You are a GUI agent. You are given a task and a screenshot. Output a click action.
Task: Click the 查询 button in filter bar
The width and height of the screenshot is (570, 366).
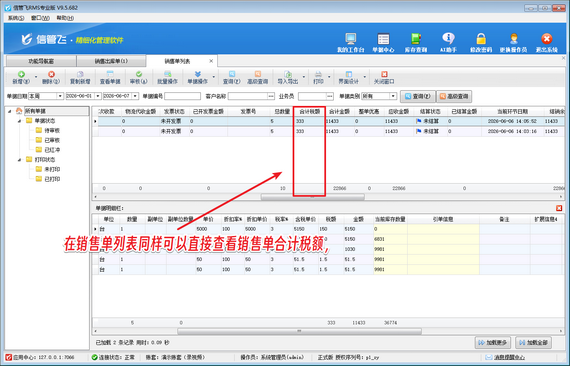(418, 96)
